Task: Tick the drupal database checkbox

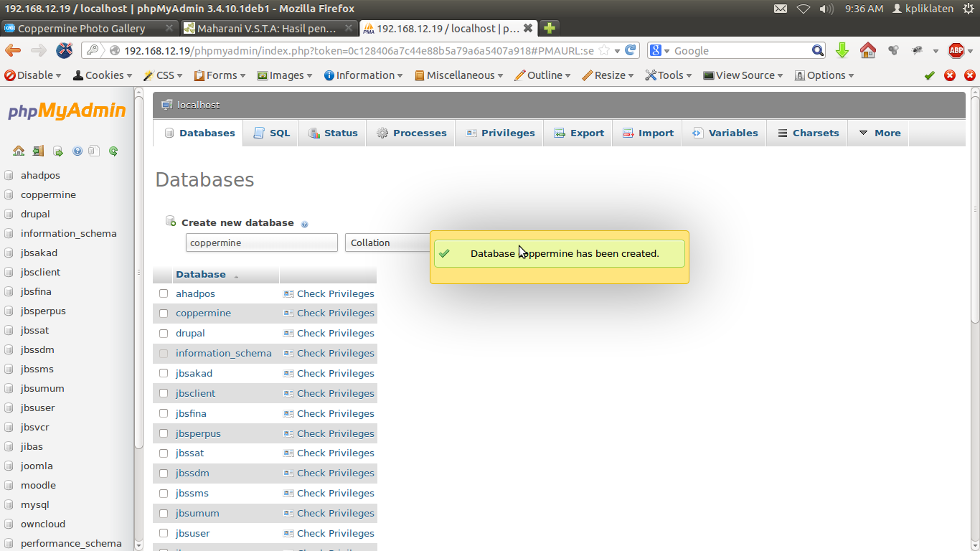Action: (x=164, y=334)
